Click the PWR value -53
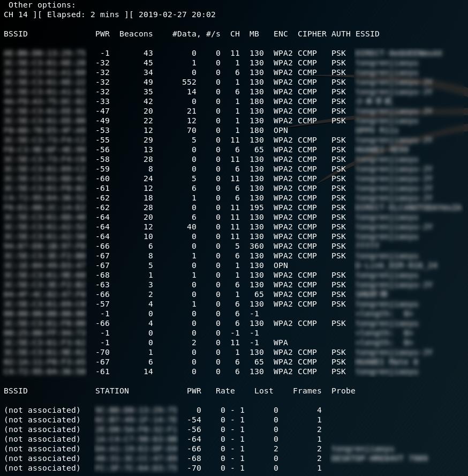The image size is (468, 476). click(102, 131)
